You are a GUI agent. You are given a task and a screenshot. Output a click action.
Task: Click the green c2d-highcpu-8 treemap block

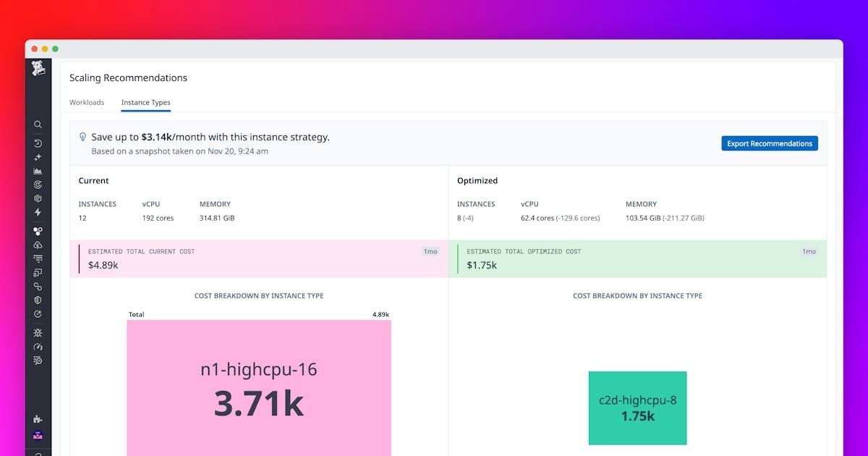(x=637, y=408)
